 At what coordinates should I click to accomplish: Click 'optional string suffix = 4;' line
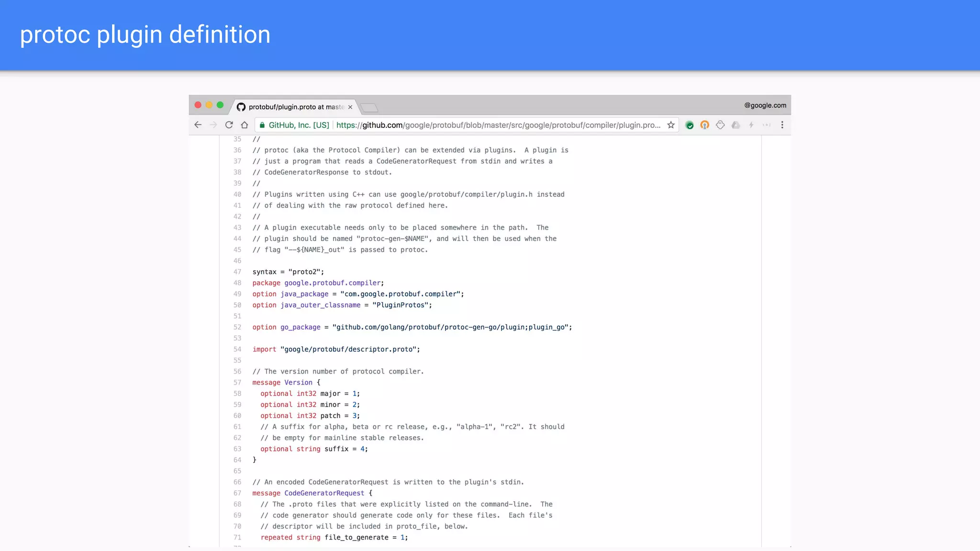tap(314, 449)
